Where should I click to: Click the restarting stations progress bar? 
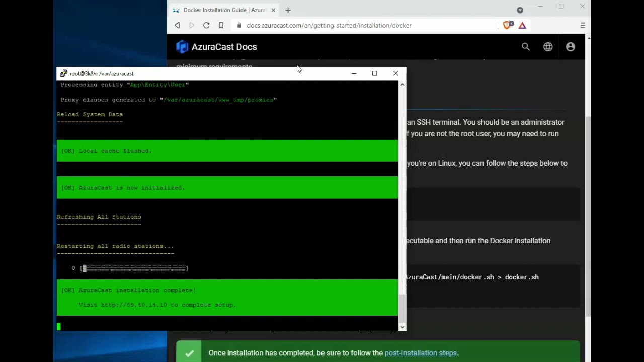134,268
